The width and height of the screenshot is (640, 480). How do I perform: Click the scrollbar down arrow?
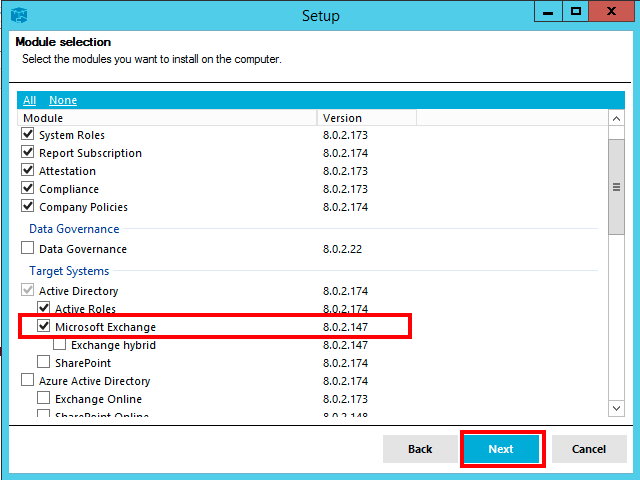616,408
